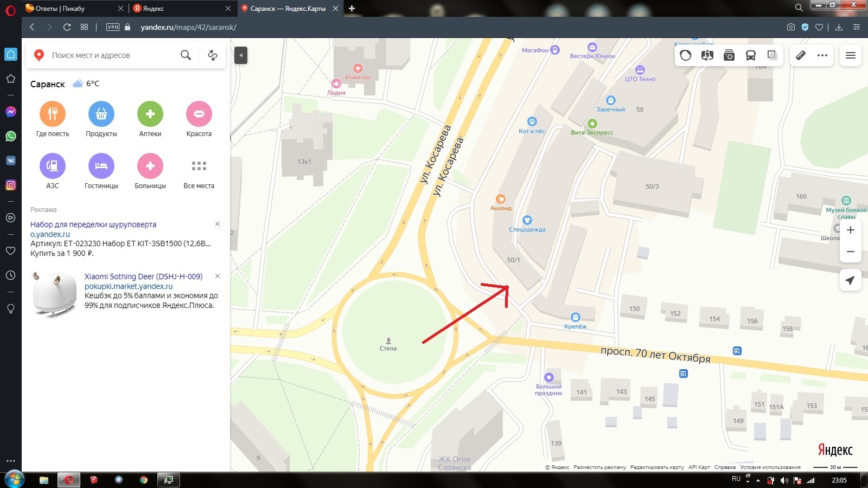This screenshot has height=488, width=868.
Task: Close the Xiaomi Sothing Deer ad
Action: click(218, 276)
